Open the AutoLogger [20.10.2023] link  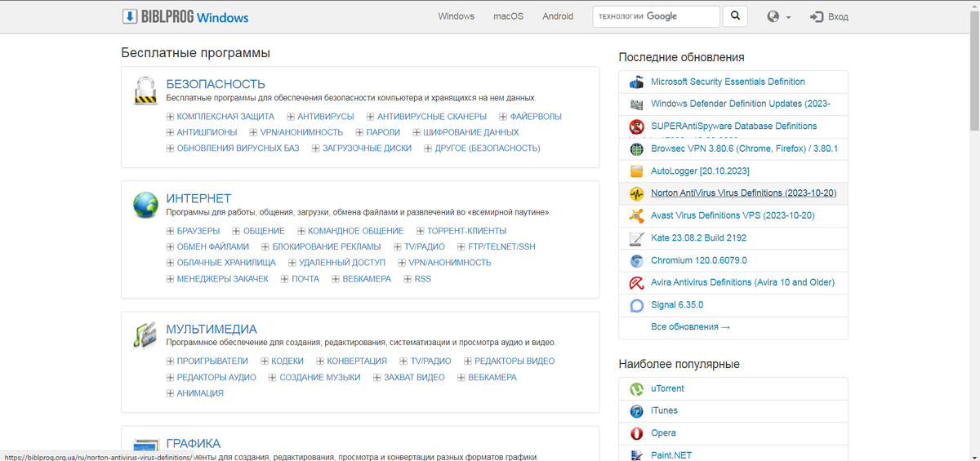point(700,171)
